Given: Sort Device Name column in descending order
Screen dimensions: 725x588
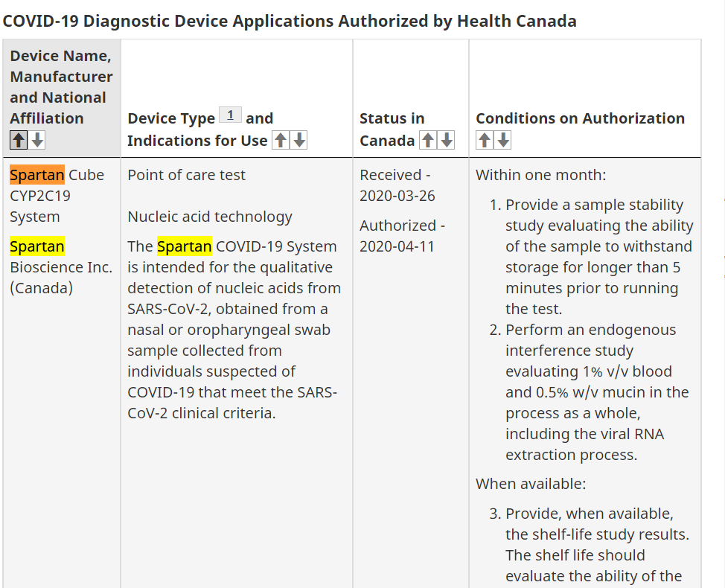Looking at the screenshot, I should coord(37,140).
